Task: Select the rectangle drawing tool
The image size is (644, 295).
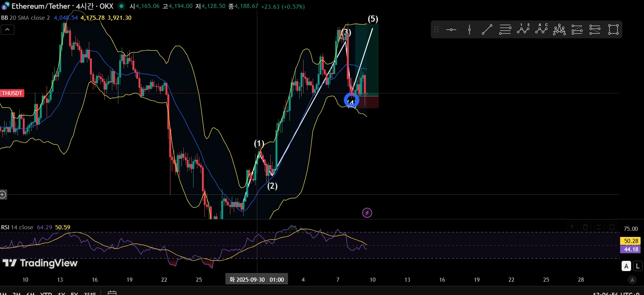Action: (x=613, y=30)
